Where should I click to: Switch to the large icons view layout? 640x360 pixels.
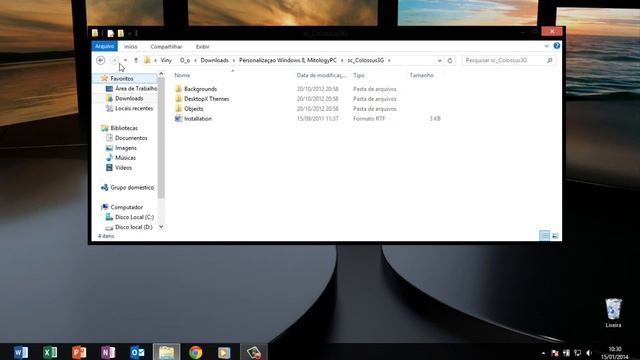click(555, 236)
